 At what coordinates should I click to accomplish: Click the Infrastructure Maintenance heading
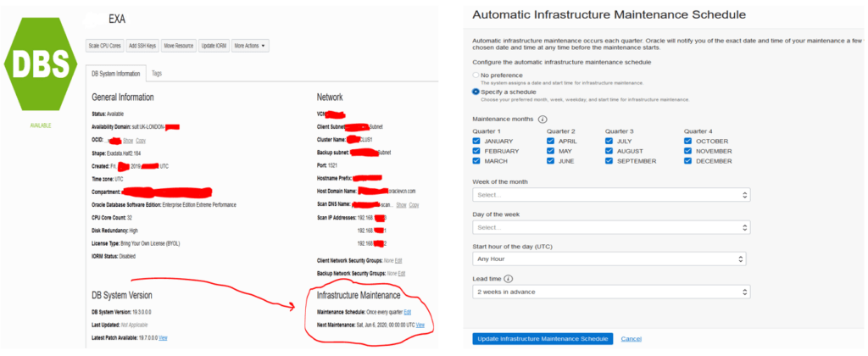pyautogui.click(x=359, y=294)
